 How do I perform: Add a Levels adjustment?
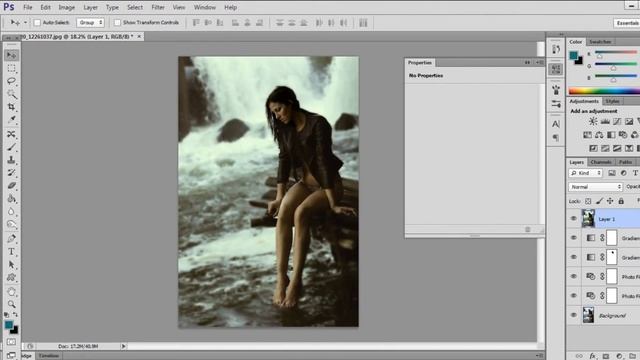pos(605,121)
